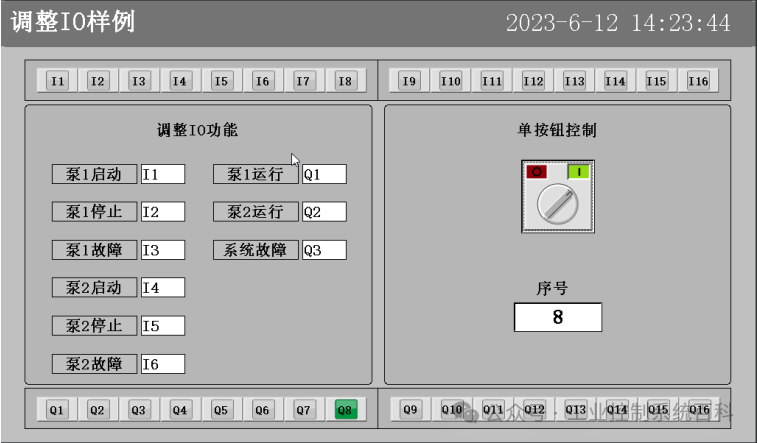Viewport: 758px width, 443px height.
Task: Click the Q16 output indicator
Action: click(699, 410)
